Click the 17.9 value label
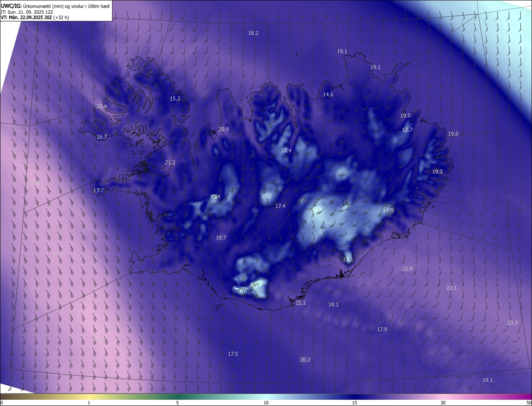 coord(382,330)
